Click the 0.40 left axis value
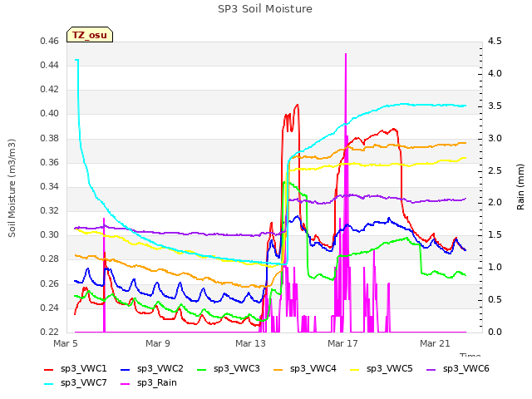The image size is (532, 399). [50, 114]
